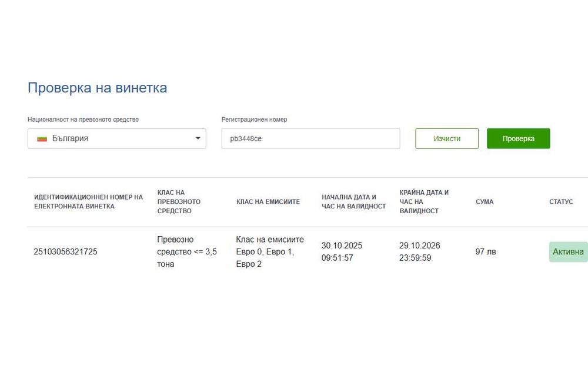Viewport: 588px width, 368px height.
Task: Click the Начална дата и час header
Action: 353,201
